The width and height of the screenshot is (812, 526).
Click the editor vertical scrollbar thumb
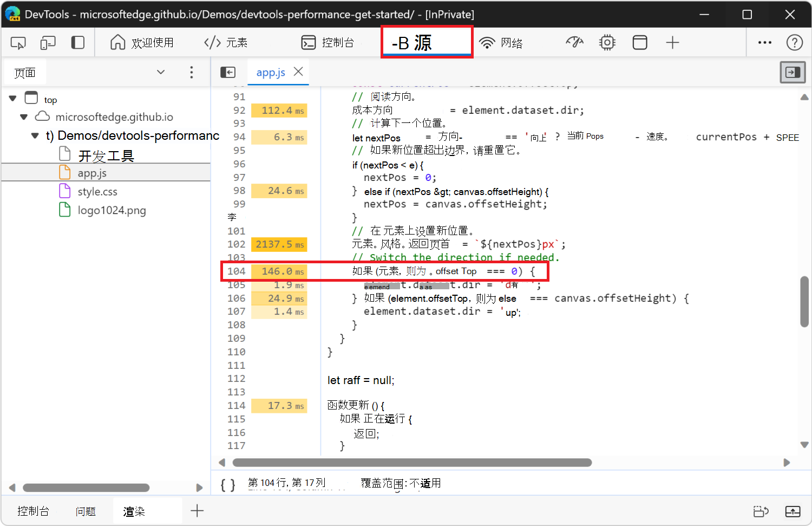804,302
